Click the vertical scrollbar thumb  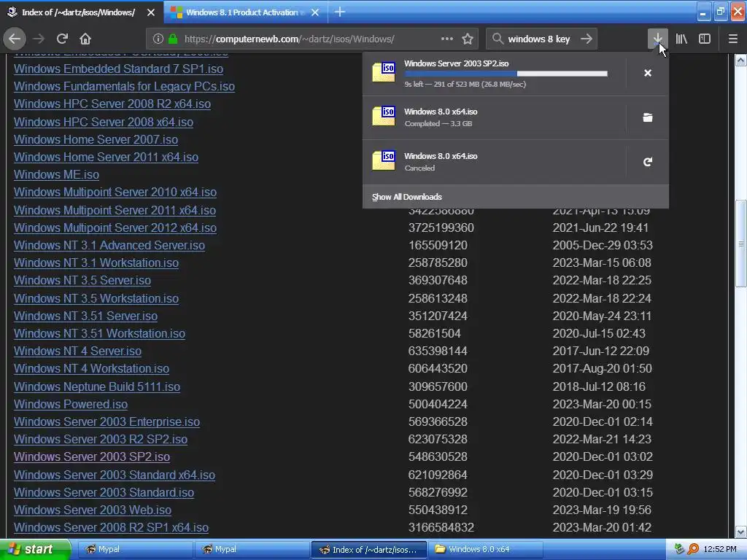pyautogui.click(x=741, y=244)
